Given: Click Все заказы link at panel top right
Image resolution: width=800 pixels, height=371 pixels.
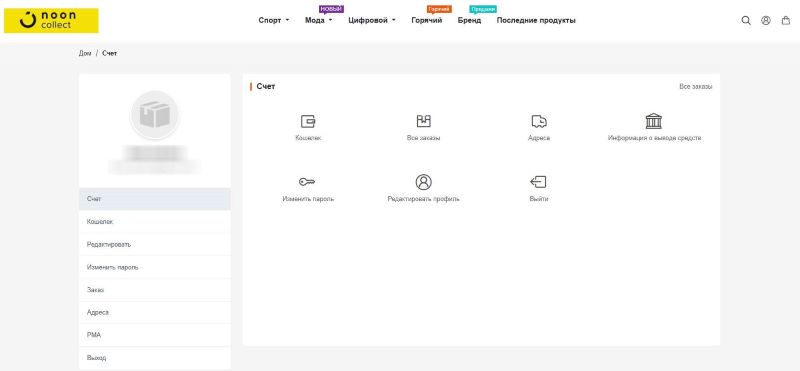Looking at the screenshot, I should (695, 87).
